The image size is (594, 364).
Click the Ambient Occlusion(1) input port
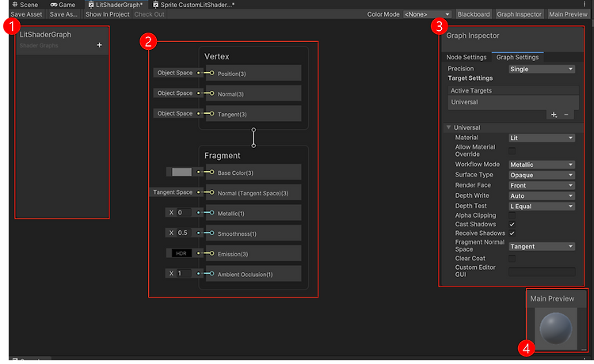(x=211, y=274)
